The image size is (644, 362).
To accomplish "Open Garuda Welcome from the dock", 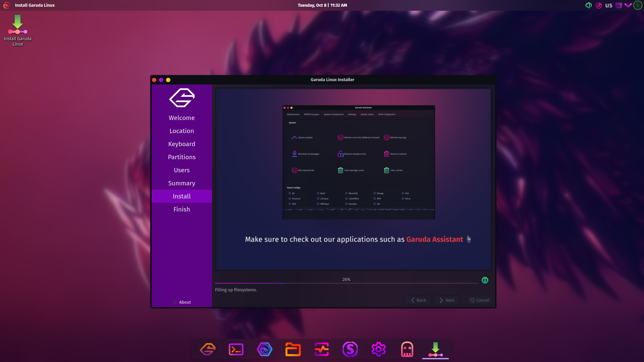I will [x=208, y=350].
